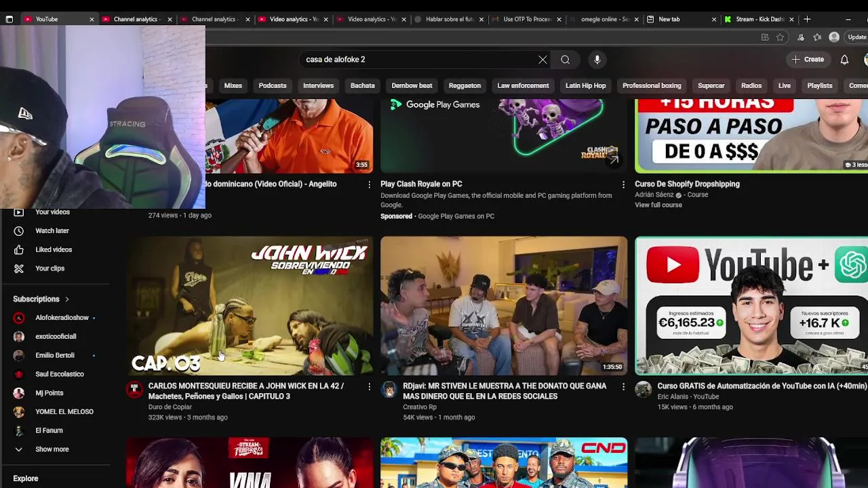Screen dimensions: 868x488
Task: Click the Create button
Action: coord(807,60)
